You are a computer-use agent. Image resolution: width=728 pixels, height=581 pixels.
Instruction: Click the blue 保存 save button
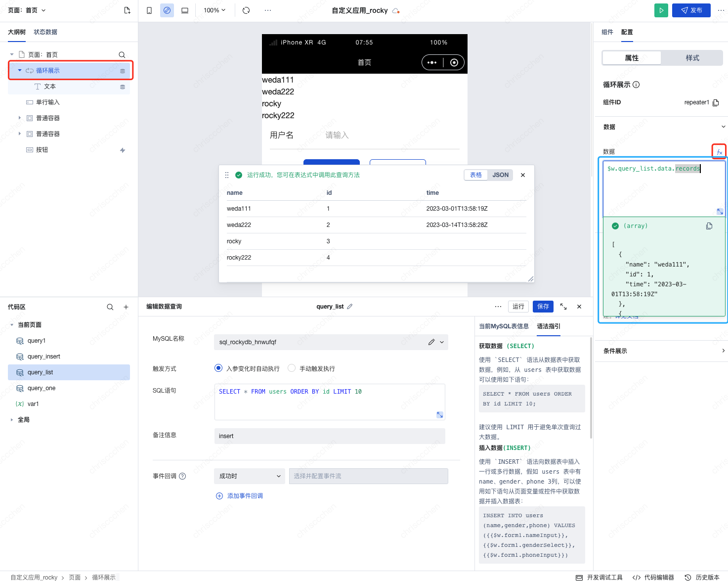543,307
